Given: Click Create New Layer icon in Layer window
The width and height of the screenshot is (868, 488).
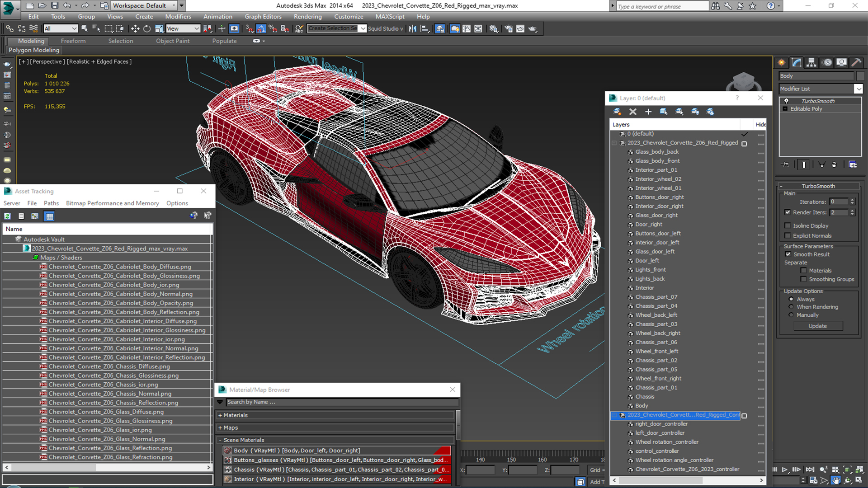Looking at the screenshot, I should 617,112.
